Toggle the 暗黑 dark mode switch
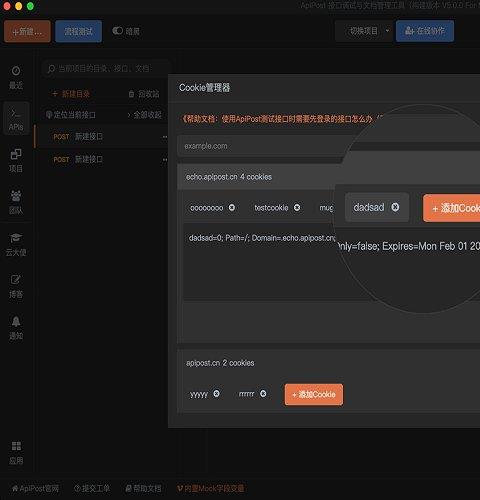 (117, 31)
